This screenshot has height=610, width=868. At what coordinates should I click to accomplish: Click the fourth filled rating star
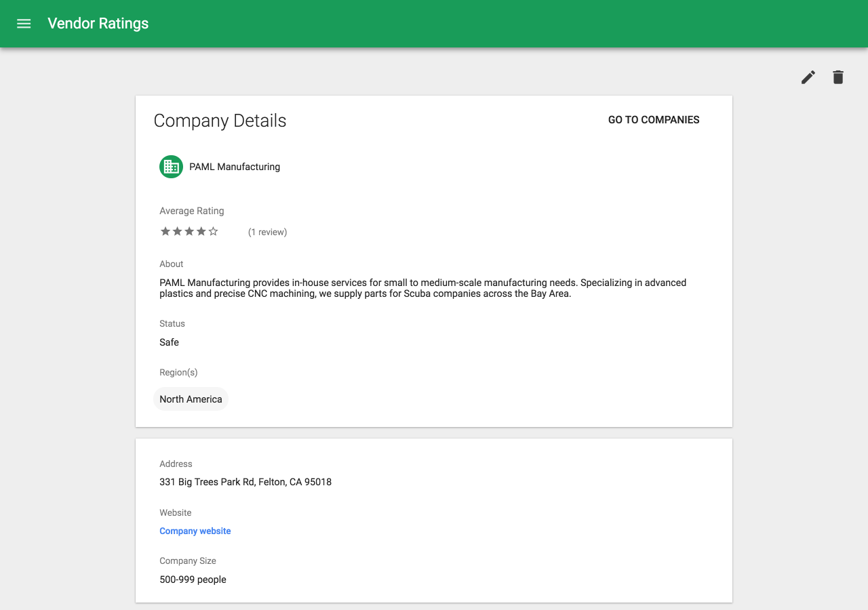pos(201,232)
